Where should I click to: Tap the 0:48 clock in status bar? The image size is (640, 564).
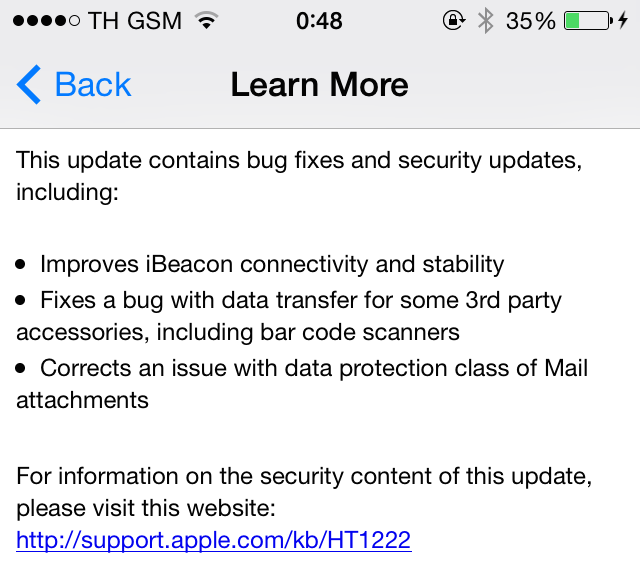[319, 21]
